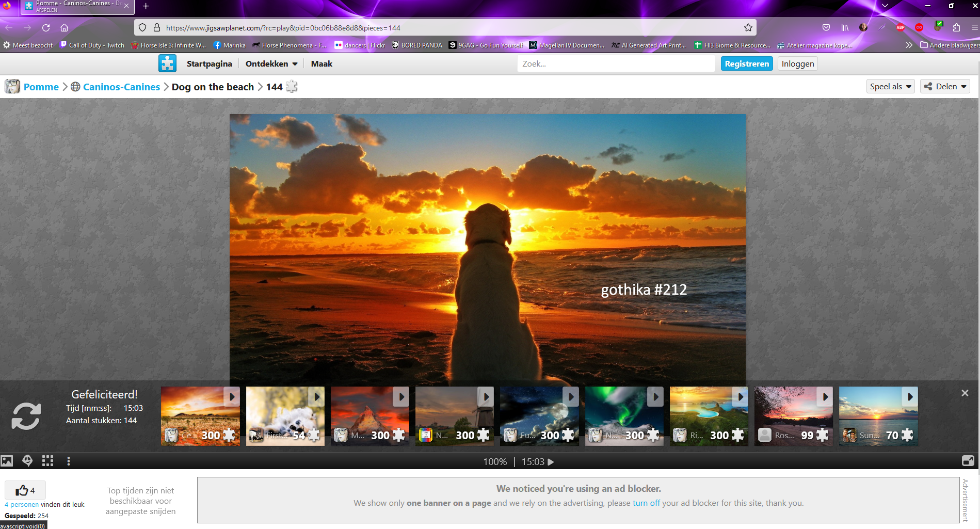Arrange pieces with the grid icon

[47, 461]
